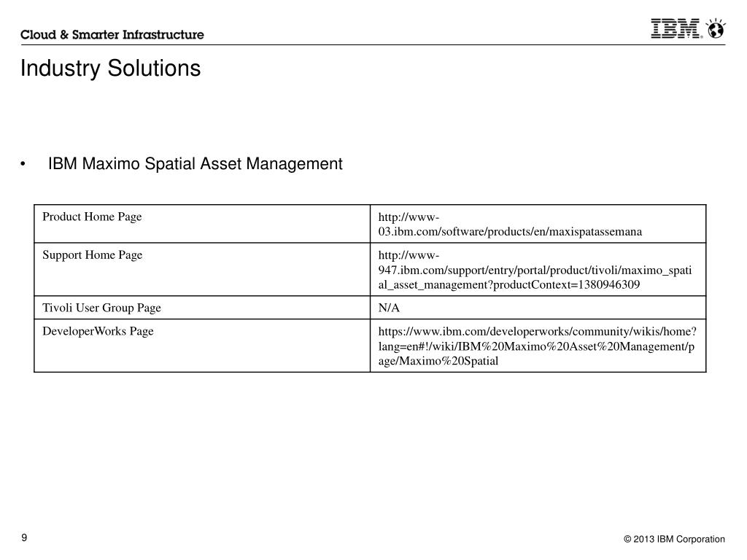The image size is (747, 560).
Task: Select the 'DeveloperWorks Page' cell text
Action: pos(98,331)
